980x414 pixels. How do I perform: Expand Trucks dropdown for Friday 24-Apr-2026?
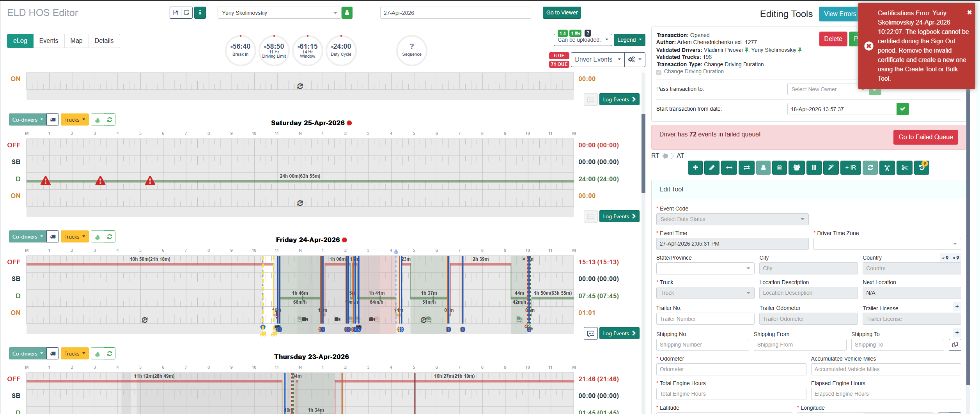tap(75, 237)
